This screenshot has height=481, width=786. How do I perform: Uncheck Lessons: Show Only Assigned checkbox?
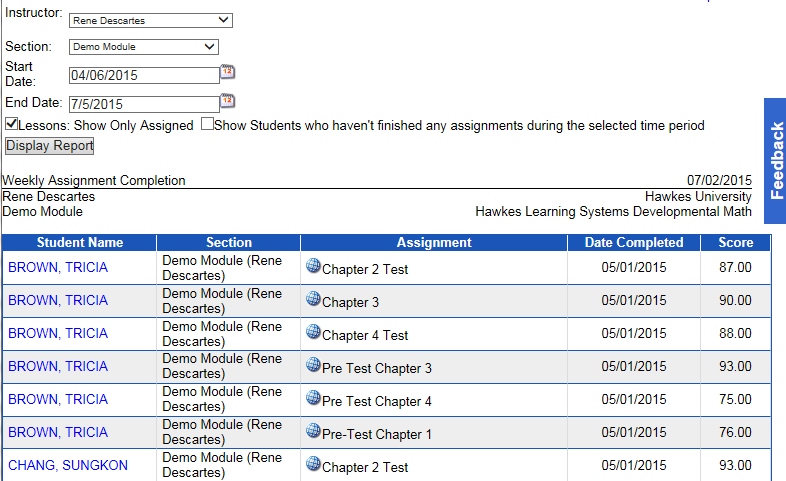[x=11, y=125]
